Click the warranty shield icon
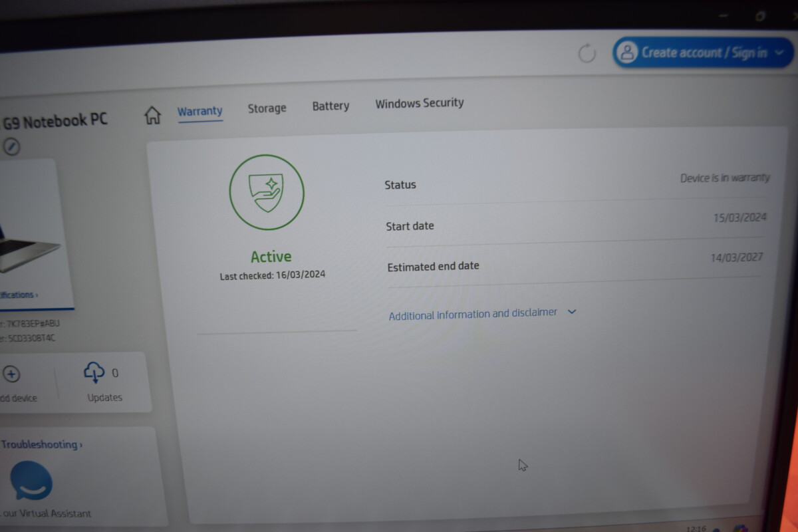 coord(267,193)
